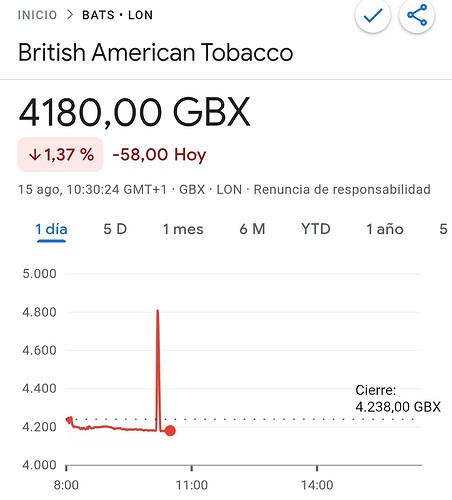Go to INICIO breadcrumb link
This screenshot has height=500, width=452.
(x=37, y=15)
